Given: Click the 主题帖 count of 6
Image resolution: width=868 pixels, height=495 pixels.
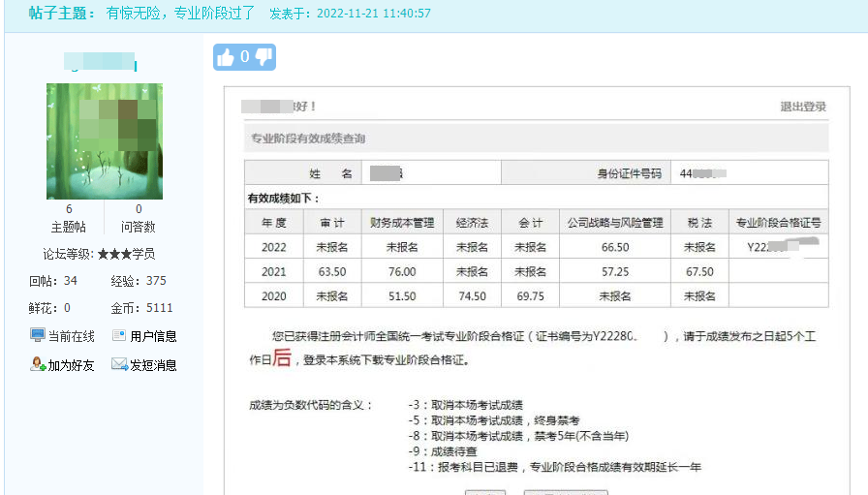Looking at the screenshot, I should 69,209.
